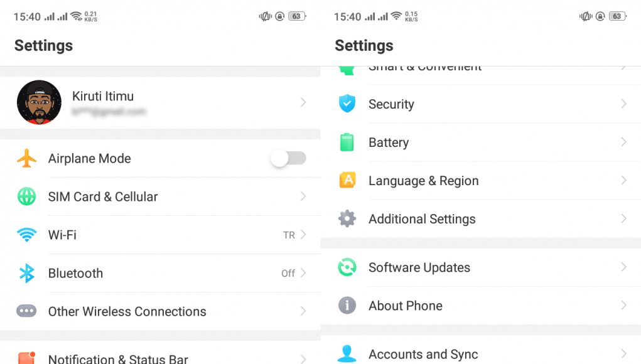641x364 pixels.
Task: Expand the Wi-Fi settings chevron
Action: click(303, 235)
